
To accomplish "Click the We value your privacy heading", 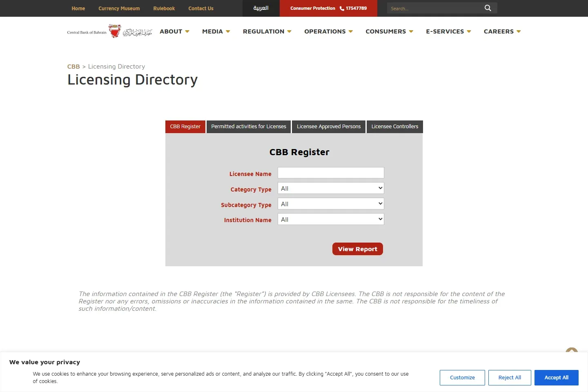I will coord(45,362).
